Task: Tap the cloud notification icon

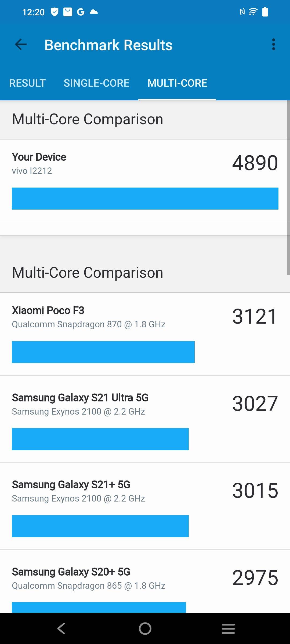Action: click(x=94, y=12)
